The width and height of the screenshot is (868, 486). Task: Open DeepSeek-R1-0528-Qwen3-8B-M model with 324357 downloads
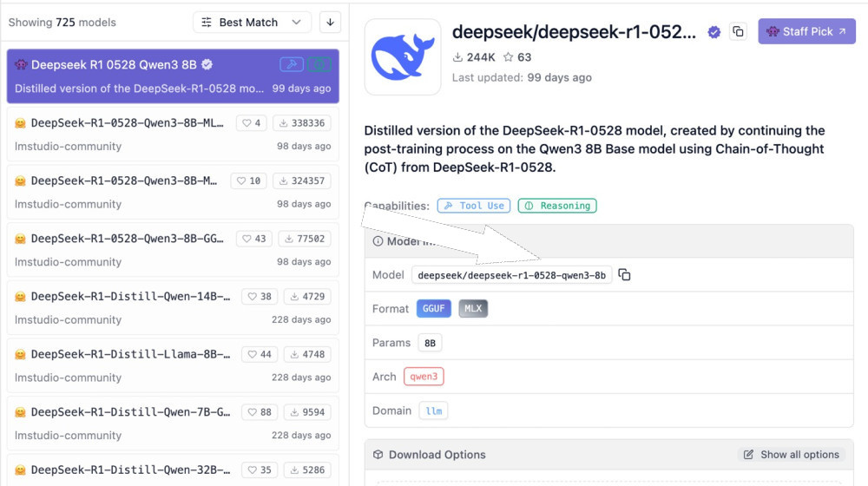[173, 192]
